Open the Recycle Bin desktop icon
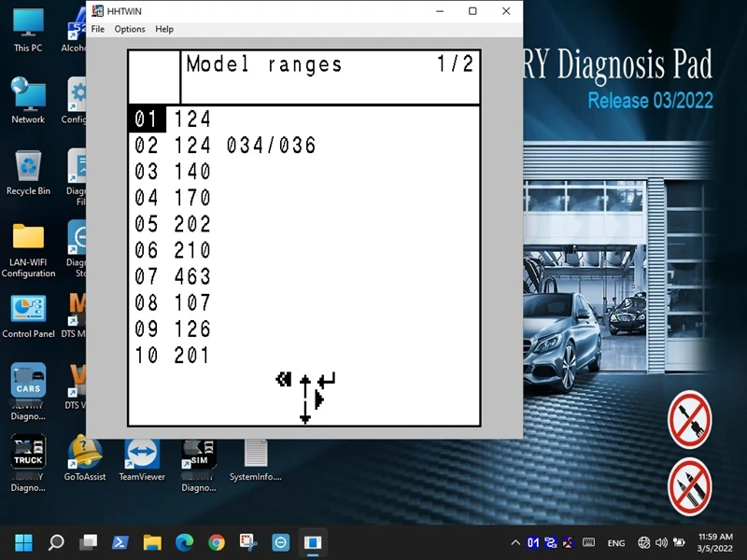The height and width of the screenshot is (560, 747). click(x=28, y=173)
